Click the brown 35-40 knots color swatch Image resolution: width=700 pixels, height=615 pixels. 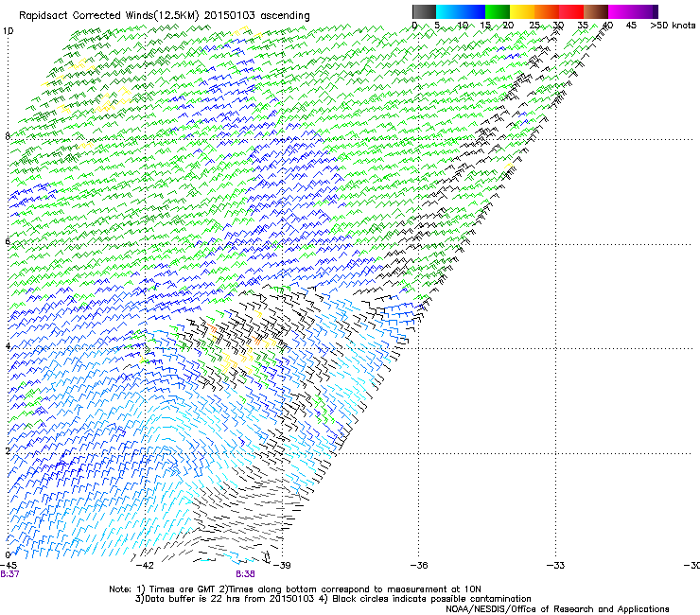click(x=596, y=11)
